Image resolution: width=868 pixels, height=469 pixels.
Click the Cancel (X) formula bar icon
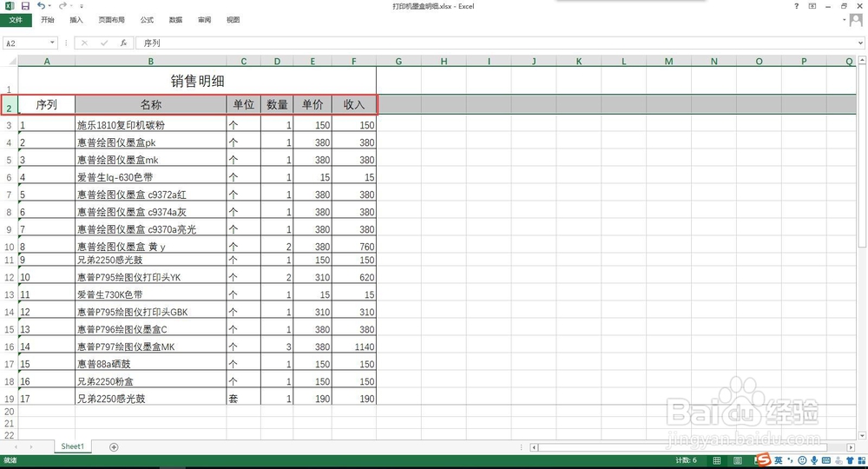pos(84,43)
